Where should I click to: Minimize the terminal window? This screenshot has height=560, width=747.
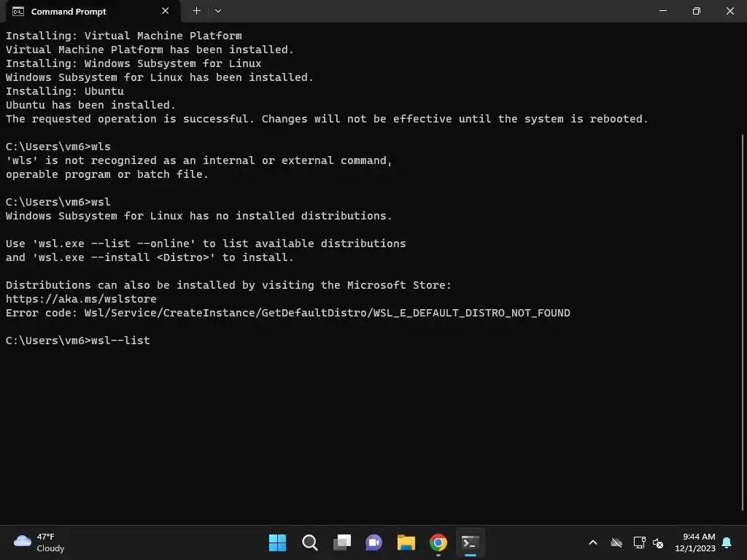point(662,11)
